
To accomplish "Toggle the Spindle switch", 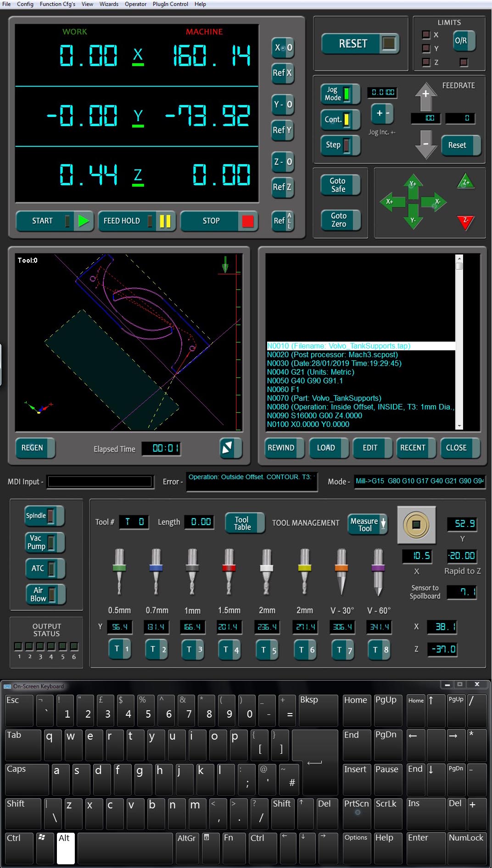I will [44, 516].
